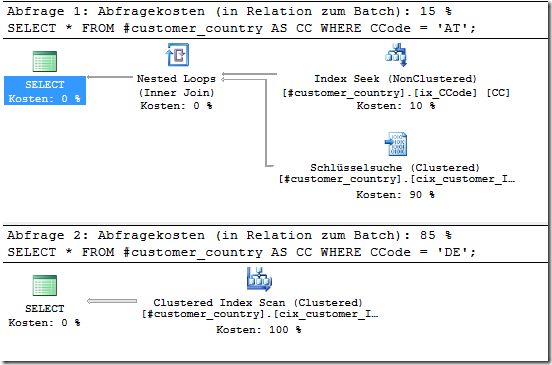This screenshot has height=365, width=552.
Task: Click the Abfrage 2 Abfragekosten header line
Action: click(229, 235)
